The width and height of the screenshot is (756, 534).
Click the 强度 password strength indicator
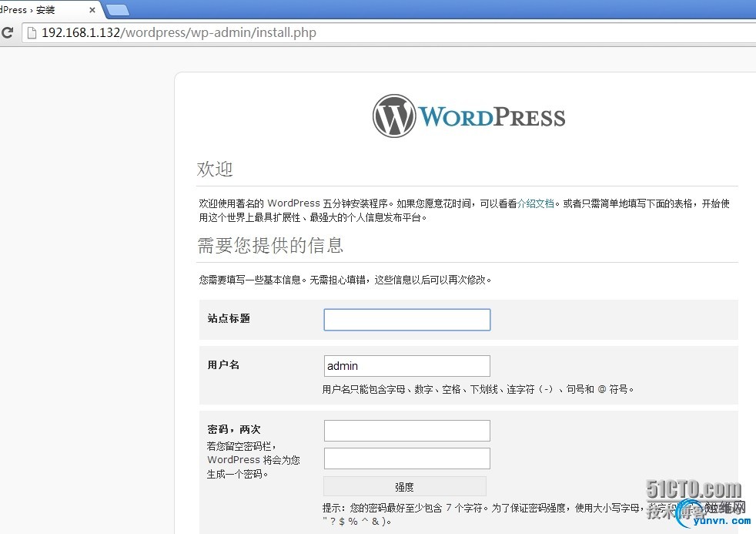[404, 487]
